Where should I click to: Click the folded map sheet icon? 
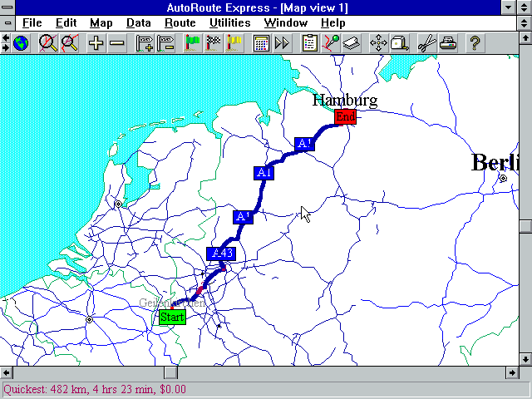point(352,43)
